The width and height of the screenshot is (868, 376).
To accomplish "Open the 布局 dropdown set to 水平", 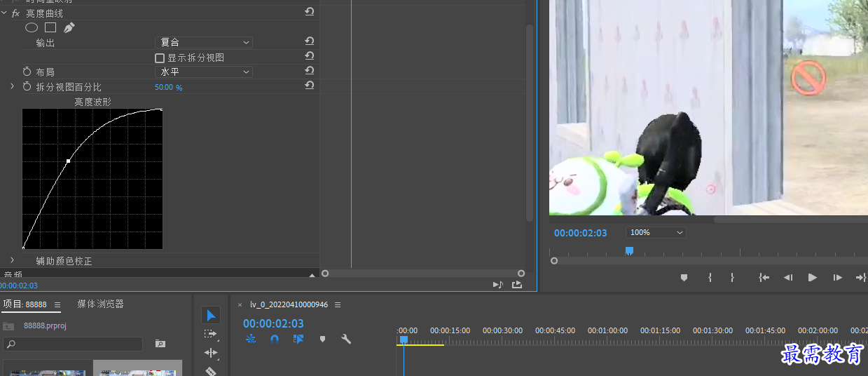I will click(203, 72).
